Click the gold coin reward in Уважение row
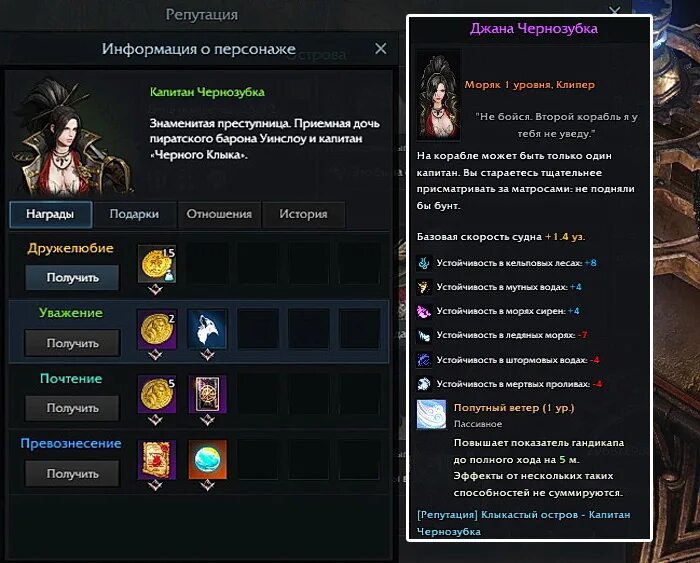The width and height of the screenshot is (700, 563). (157, 329)
